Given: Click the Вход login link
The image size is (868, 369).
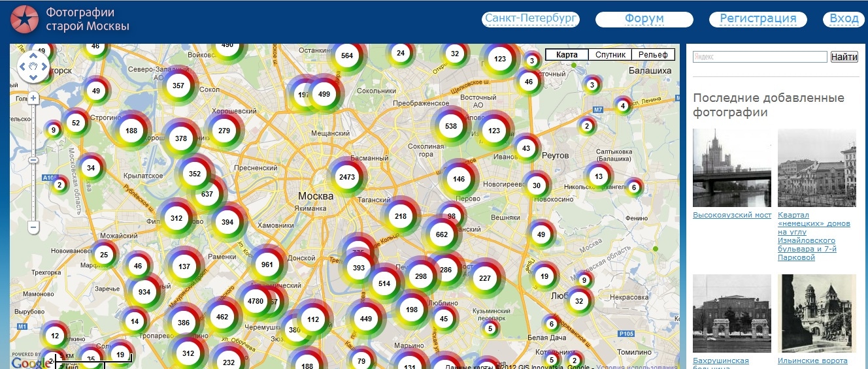Looking at the screenshot, I should click(x=844, y=19).
